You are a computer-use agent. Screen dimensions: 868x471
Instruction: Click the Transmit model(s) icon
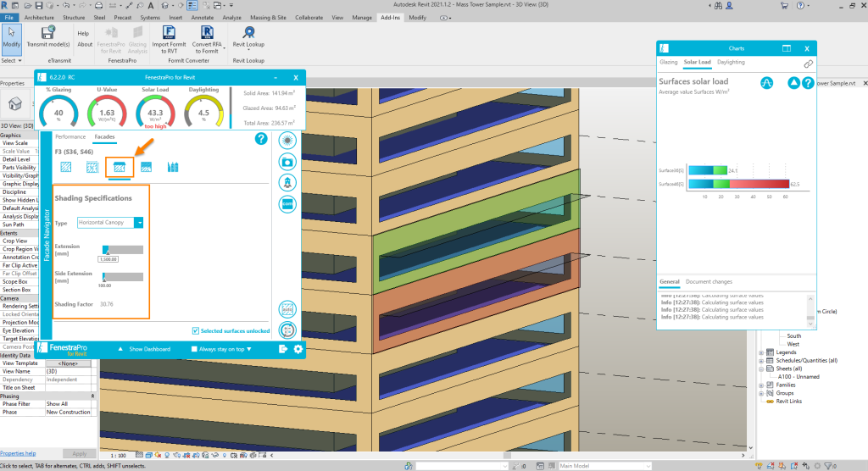point(48,34)
